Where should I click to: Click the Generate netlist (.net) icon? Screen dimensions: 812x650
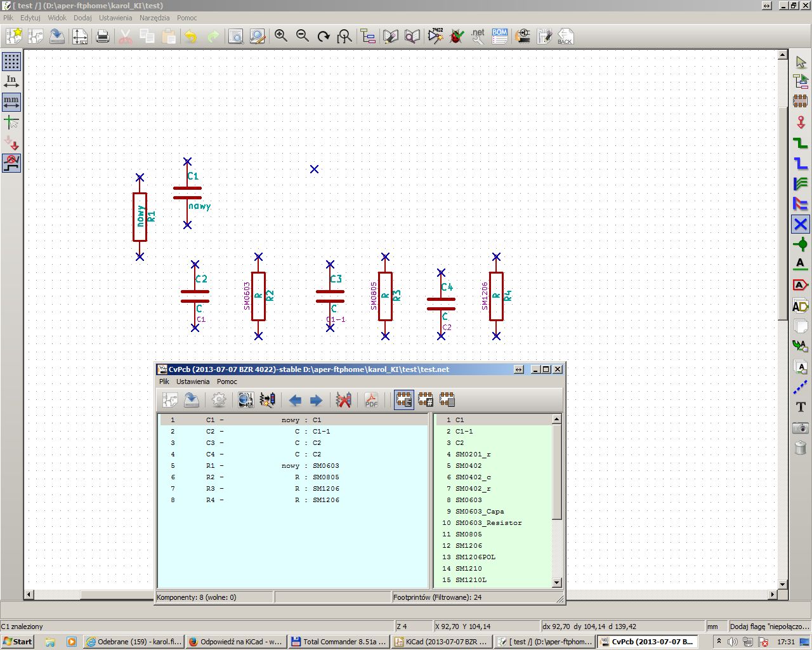478,36
